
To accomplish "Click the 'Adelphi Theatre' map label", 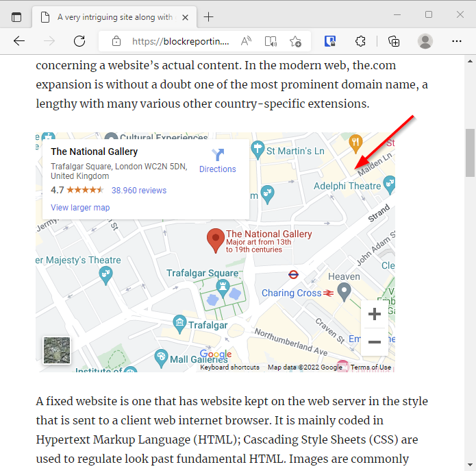I will 347,186.
